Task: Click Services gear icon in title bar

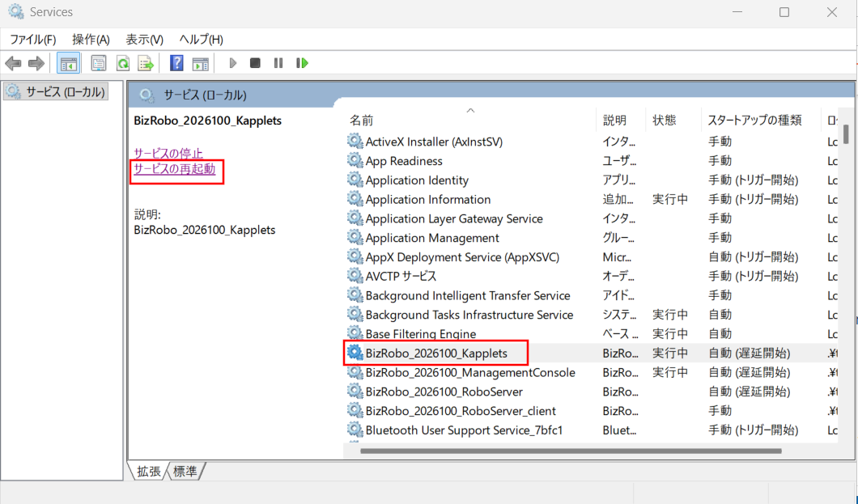Action: 16,11
